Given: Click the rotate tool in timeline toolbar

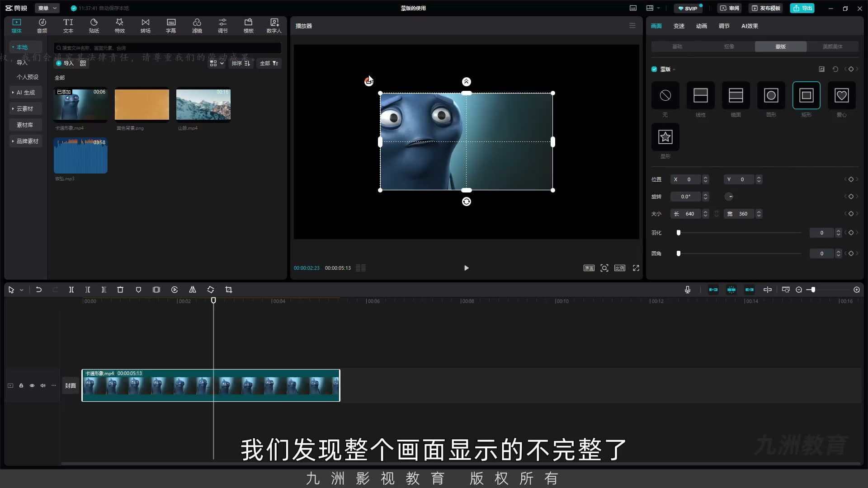Looking at the screenshot, I should [x=211, y=290].
